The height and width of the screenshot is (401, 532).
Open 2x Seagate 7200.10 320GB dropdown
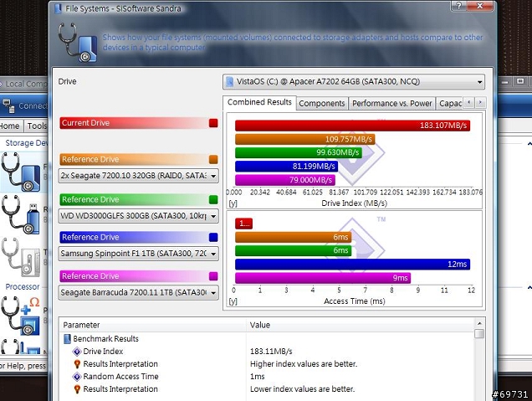[138, 176]
